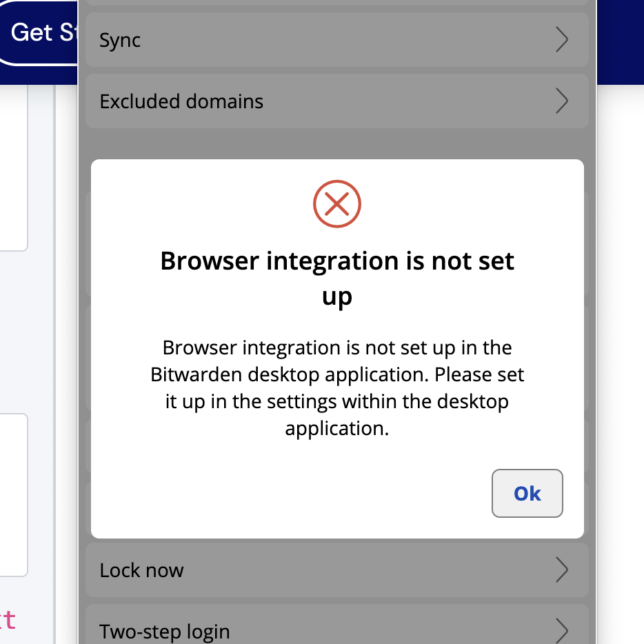
Task: Click the Get Started button
Action: (38, 32)
